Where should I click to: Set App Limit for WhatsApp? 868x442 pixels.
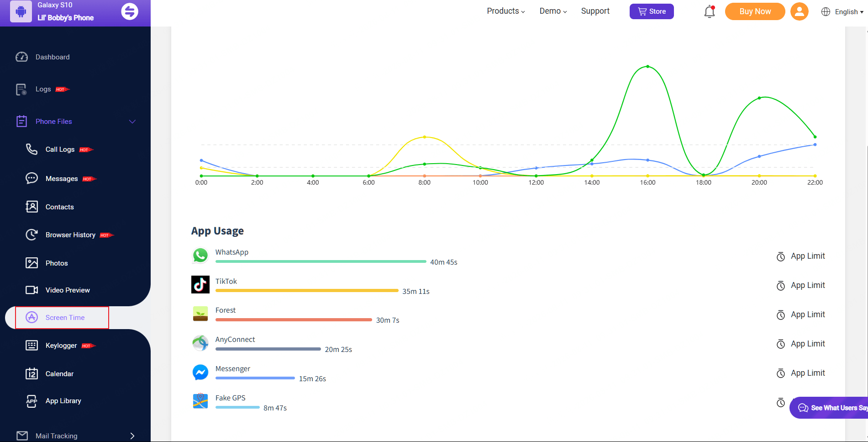[x=801, y=256]
